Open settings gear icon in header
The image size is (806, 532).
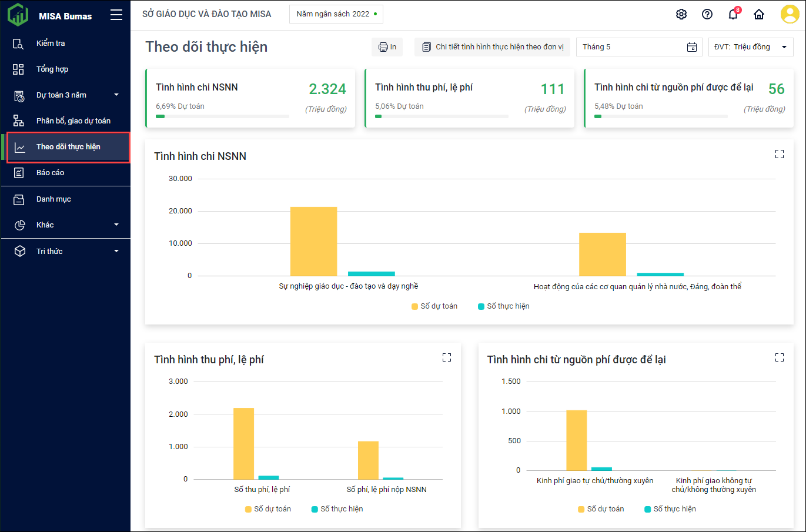click(681, 14)
